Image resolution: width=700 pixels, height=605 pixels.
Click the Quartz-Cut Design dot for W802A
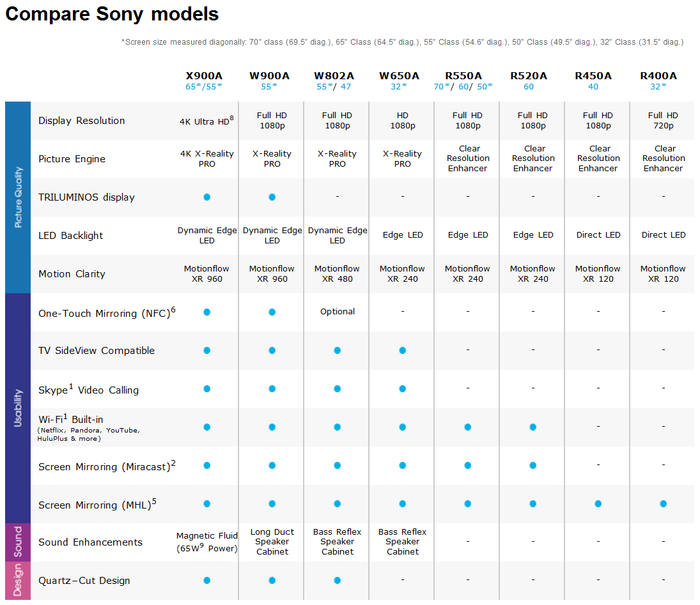pos(337,581)
